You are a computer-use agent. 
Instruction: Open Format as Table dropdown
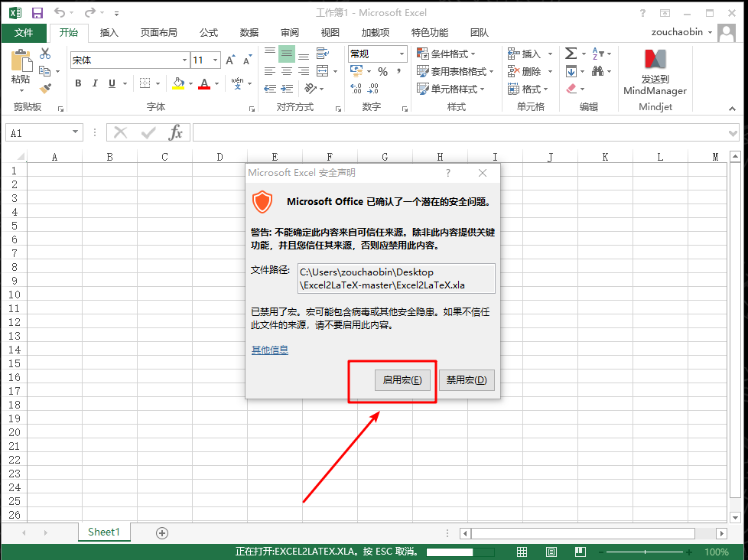(455, 72)
